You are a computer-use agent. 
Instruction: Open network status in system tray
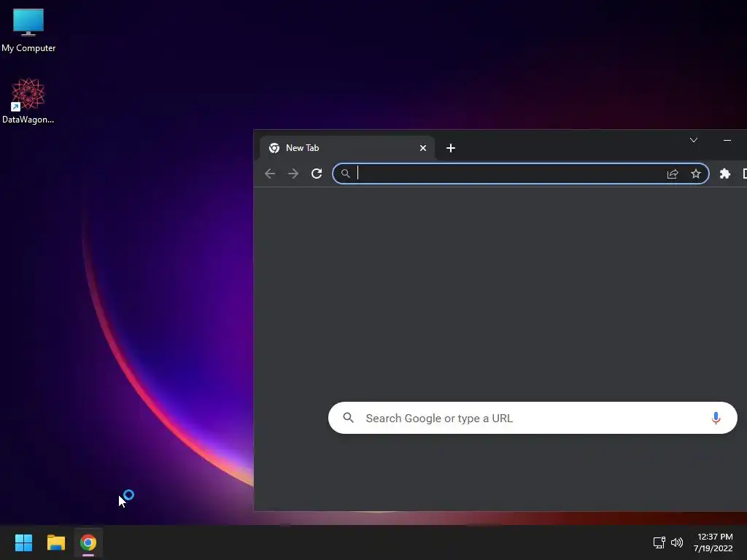659,542
